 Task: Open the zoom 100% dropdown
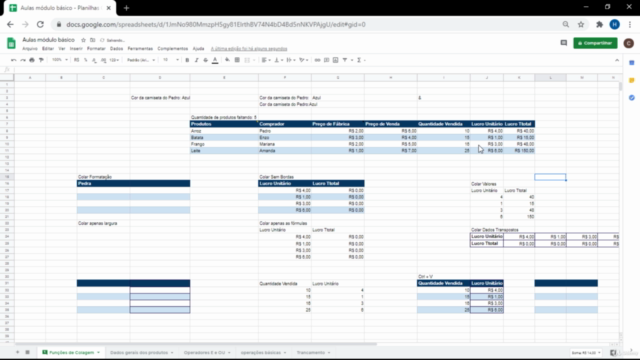(60, 60)
